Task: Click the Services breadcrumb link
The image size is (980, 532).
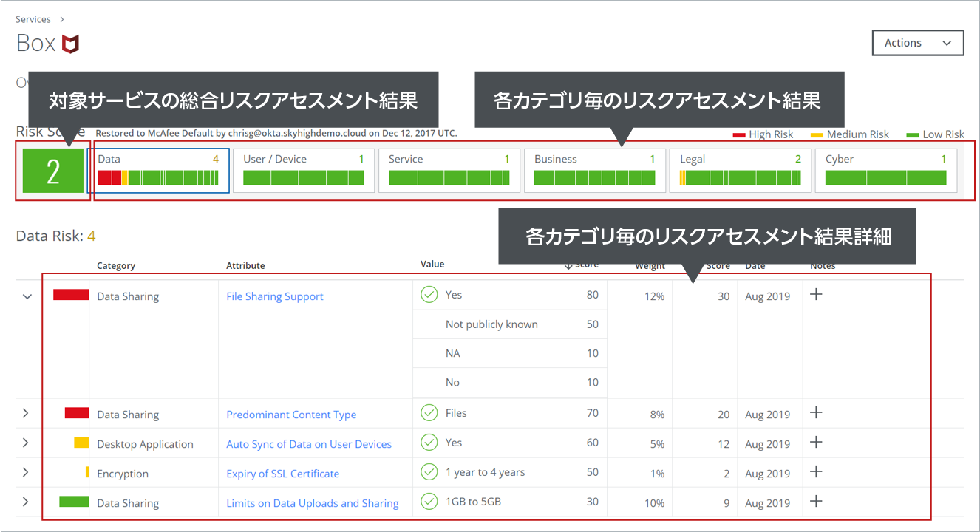Action: (x=33, y=19)
